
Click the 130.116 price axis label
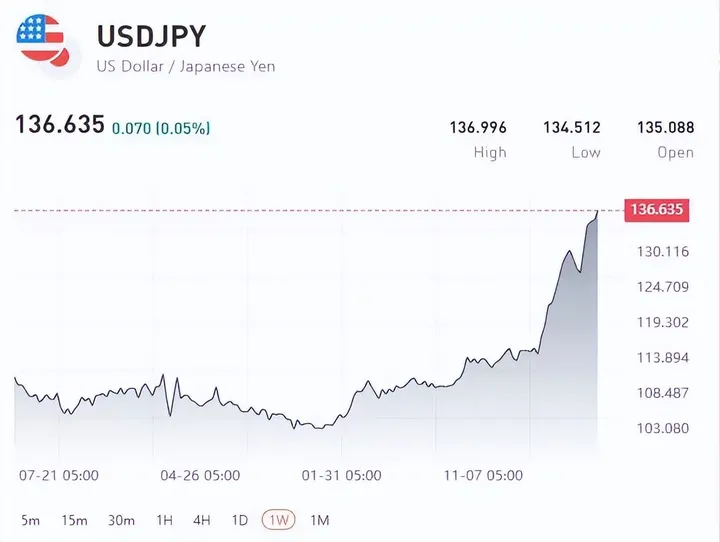click(x=663, y=252)
